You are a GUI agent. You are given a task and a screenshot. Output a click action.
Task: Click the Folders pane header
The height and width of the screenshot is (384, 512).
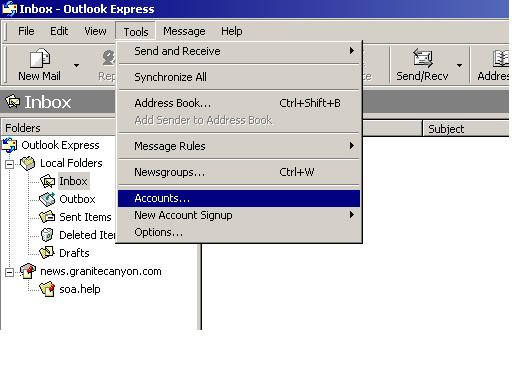tap(58, 128)
